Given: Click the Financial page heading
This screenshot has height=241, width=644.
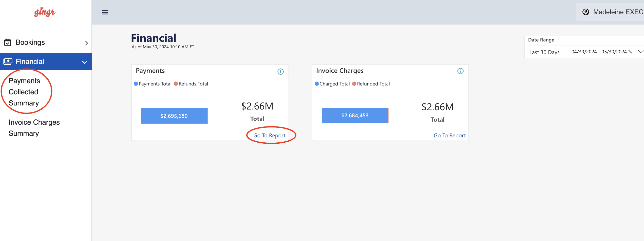Looking at the screenshot, I should click(154, 38).
